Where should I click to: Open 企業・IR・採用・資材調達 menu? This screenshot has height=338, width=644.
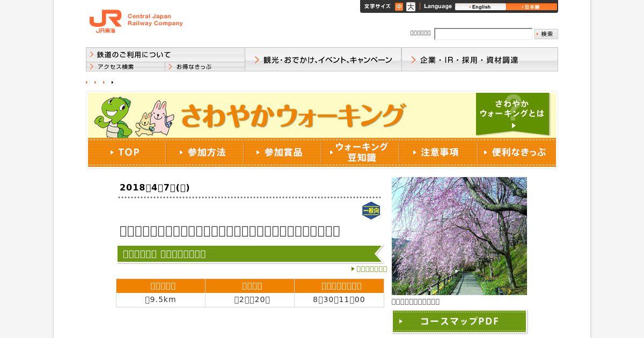pos(480,60)
